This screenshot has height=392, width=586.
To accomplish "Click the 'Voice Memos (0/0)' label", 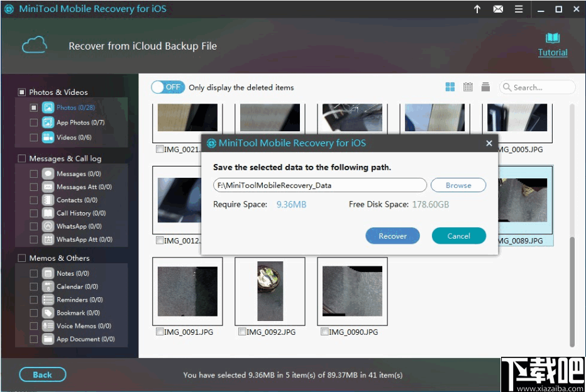I will [x=84, y=326].
